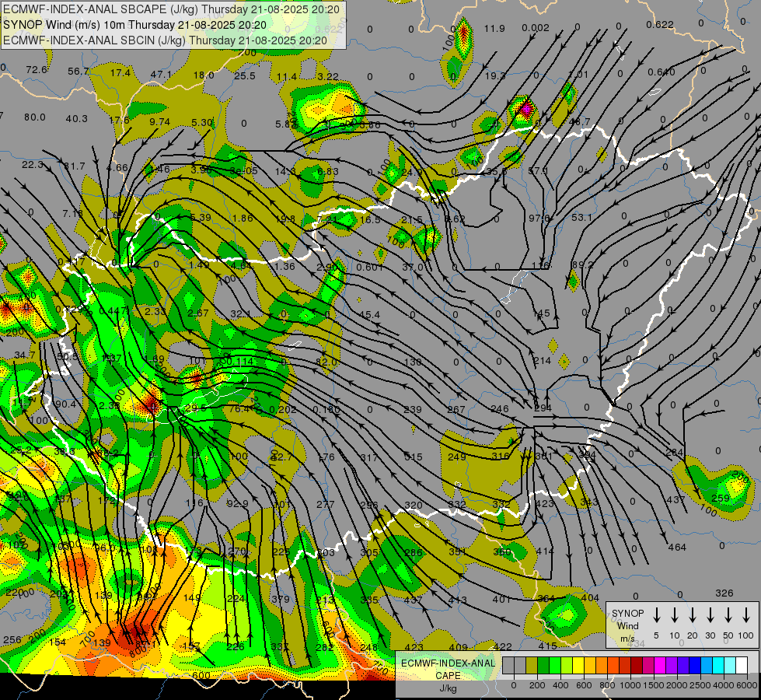The image size is (761, 700).
Task: Pick the first gray CAPE legend swatch
Action: click(508, 666)
